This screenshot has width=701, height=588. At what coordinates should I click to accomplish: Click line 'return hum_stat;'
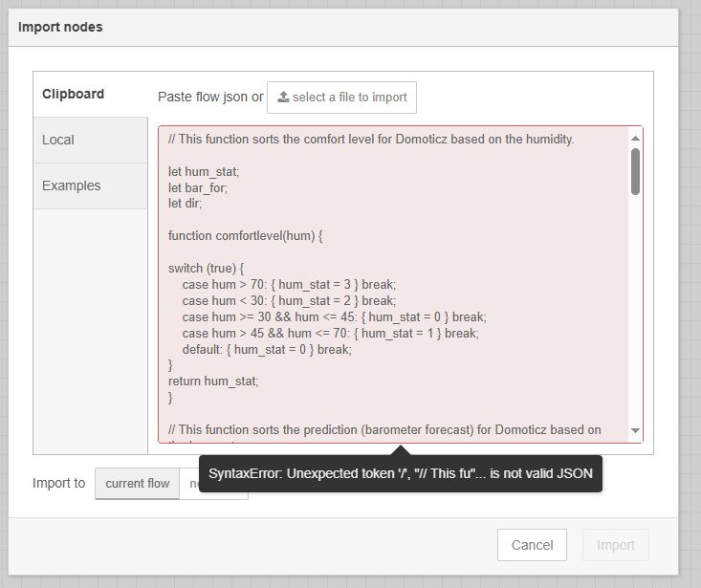point(213,381)
